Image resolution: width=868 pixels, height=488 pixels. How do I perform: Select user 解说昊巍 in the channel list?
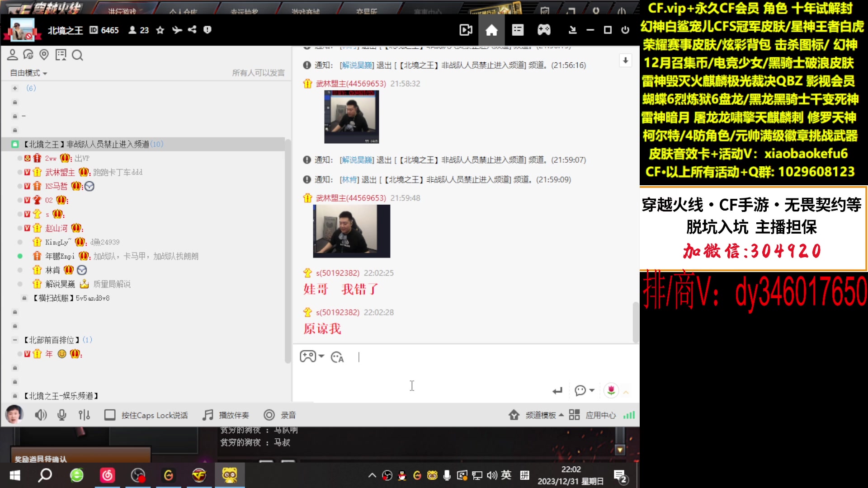coord(60,284)
